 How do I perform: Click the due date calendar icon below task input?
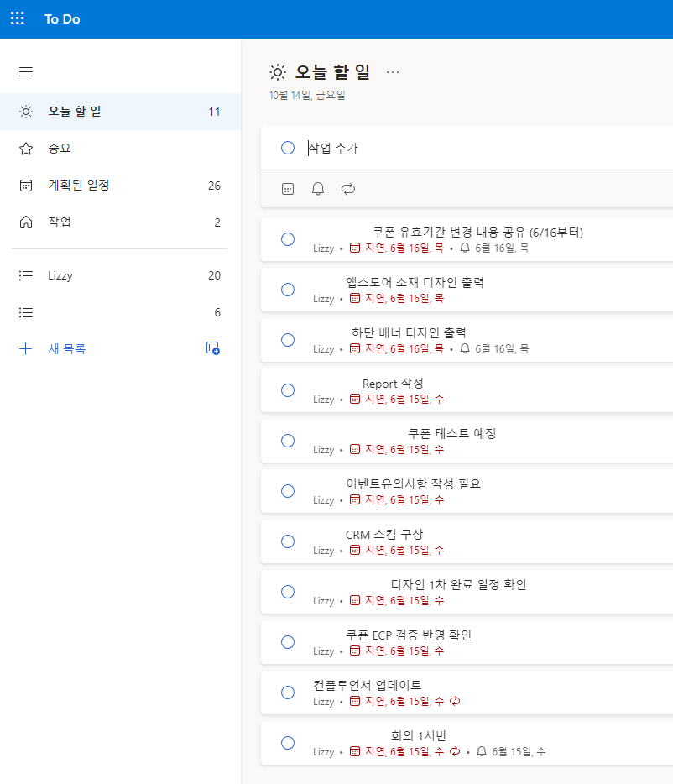click(287, 189)
